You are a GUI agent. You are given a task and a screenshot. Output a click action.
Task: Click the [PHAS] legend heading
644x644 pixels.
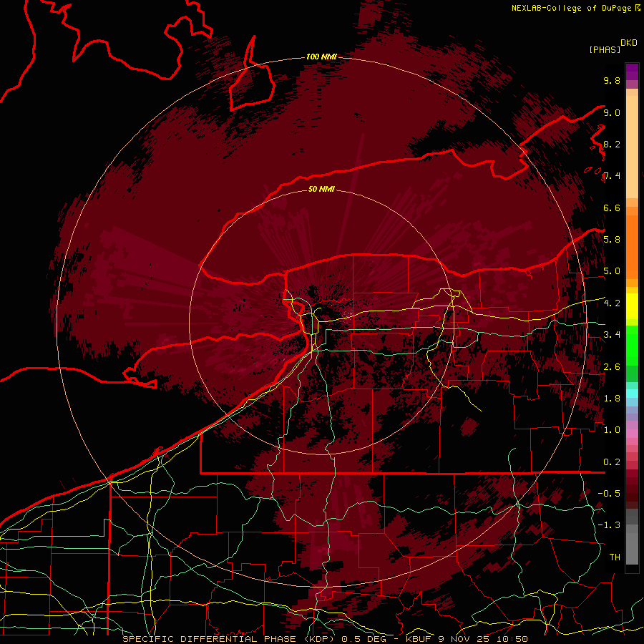tap(605, 49)
